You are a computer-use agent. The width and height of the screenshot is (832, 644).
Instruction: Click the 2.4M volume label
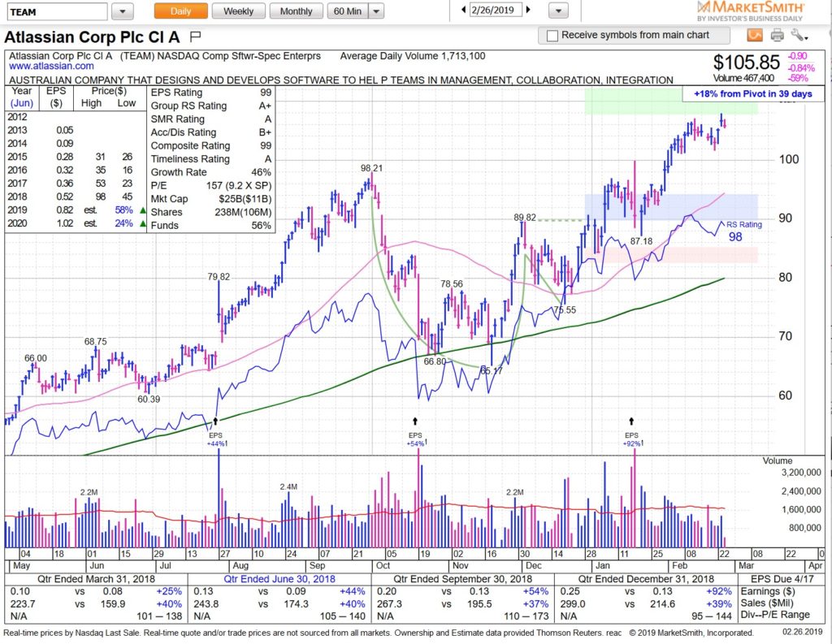click(288, 487)
